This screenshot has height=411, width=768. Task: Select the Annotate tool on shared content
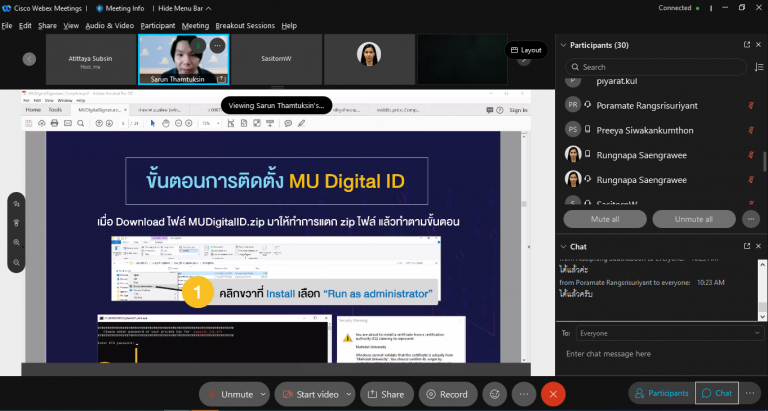tap(16, 204)
